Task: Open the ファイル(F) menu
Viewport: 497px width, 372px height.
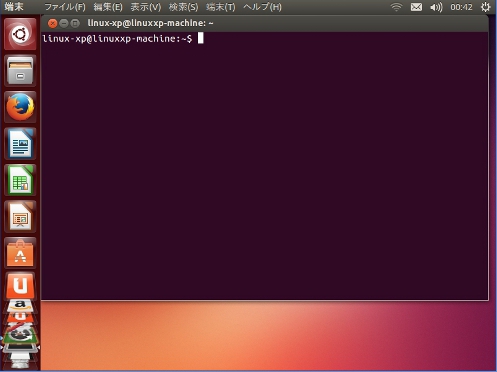Action: click(x=65, y=7)
